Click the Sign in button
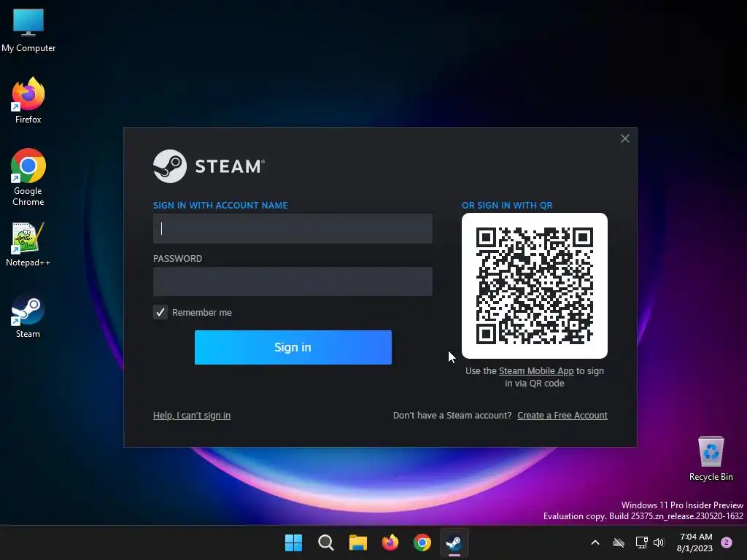 click(x=293, y=347)
